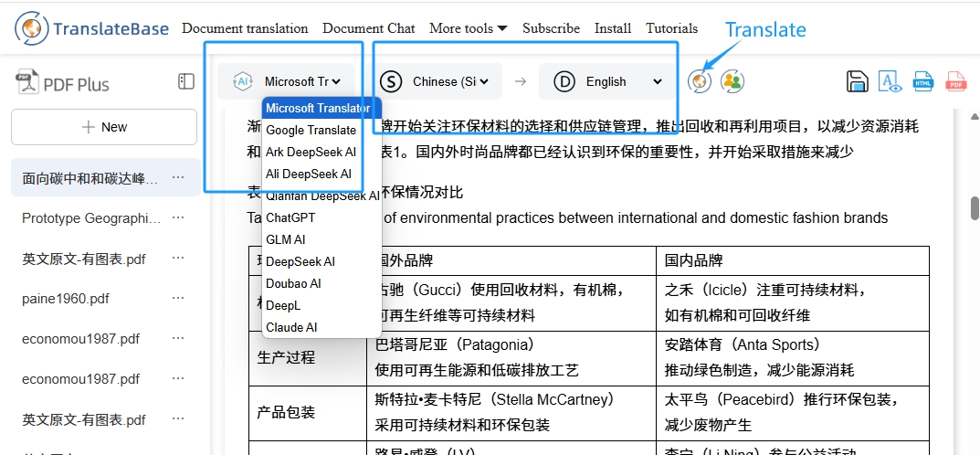Click the floppy disk save icon
980x455 pixels.
[858, 81]
